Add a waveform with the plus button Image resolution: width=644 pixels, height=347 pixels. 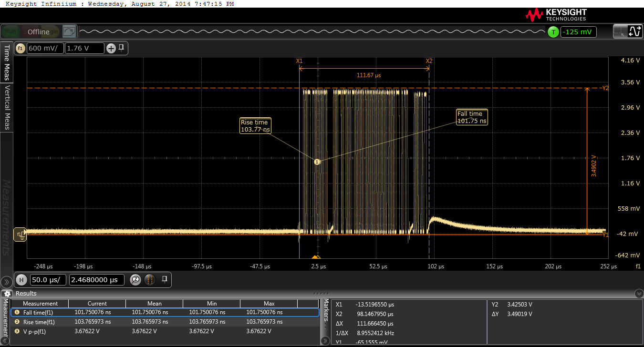point(111,48)
